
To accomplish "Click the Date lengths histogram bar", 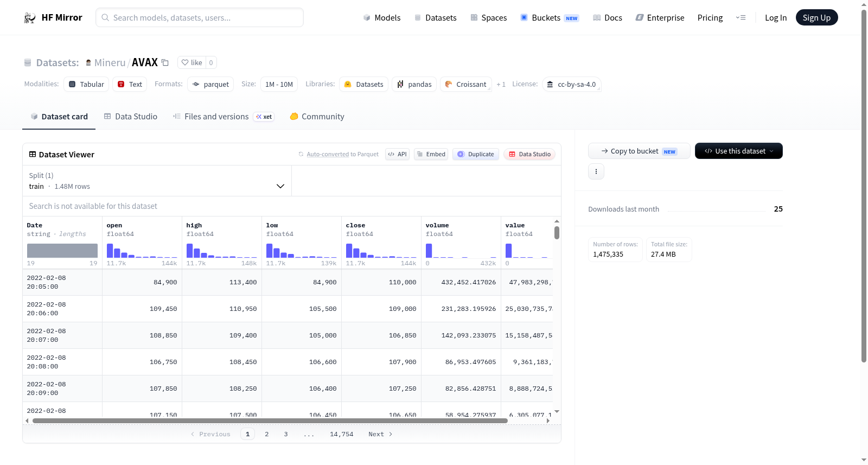I will (x=62, y=251).
